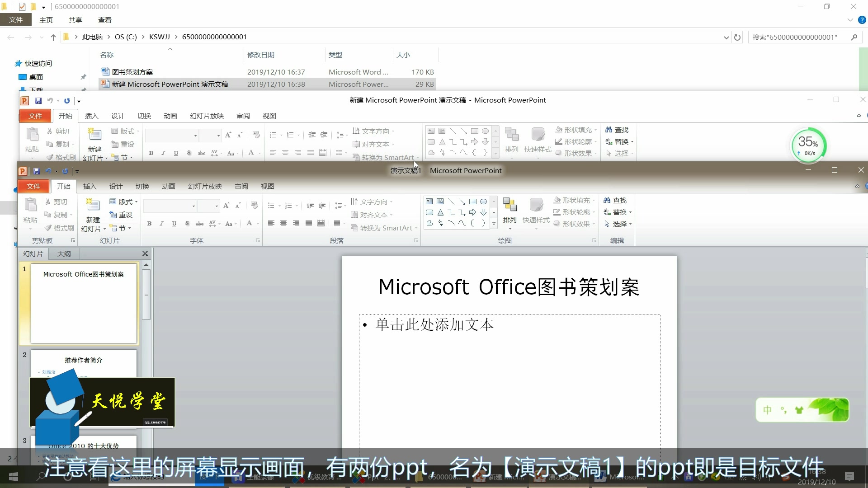Save via quick access icon in 演示文稿1

(x=36, y=171)
